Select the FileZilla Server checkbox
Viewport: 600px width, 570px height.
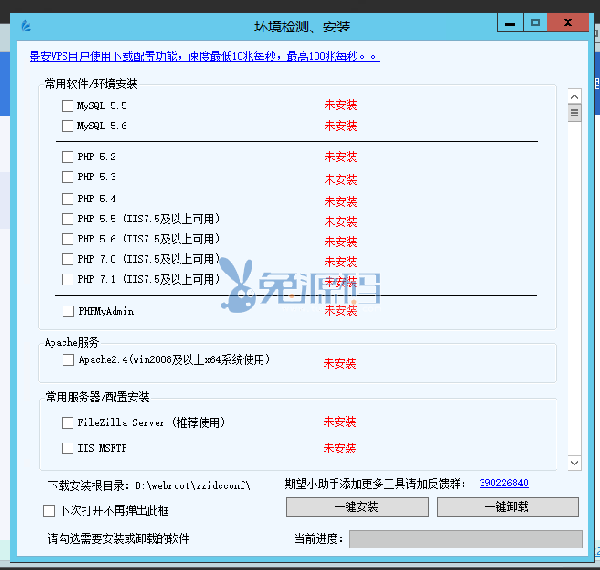67,423
